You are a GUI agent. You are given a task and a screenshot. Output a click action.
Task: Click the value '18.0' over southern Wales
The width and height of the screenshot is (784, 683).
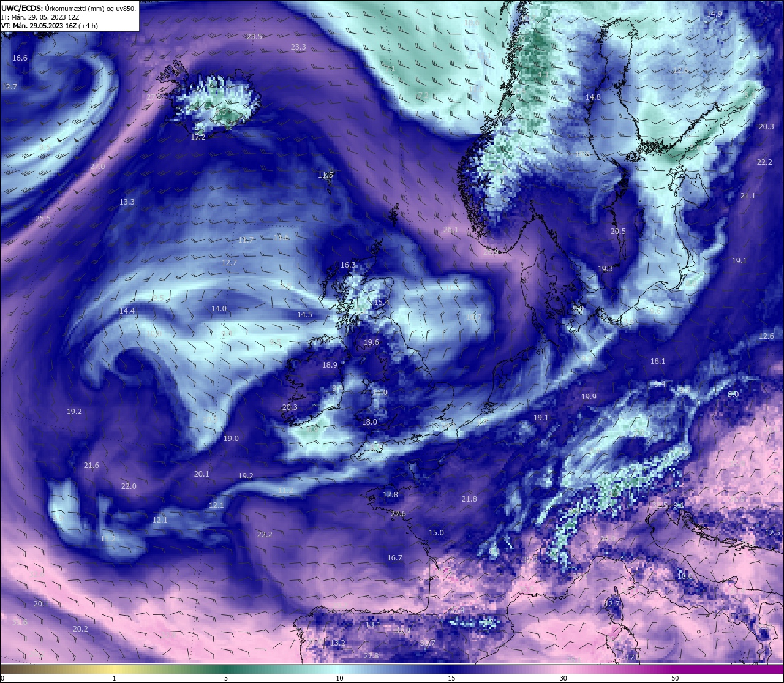pyautogui.click(x=369, y=422)
